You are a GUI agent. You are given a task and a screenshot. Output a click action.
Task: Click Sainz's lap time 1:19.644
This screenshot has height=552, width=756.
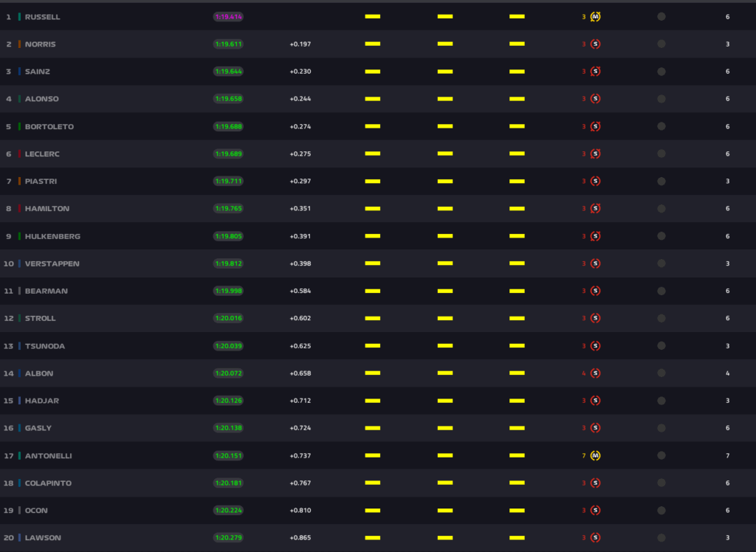228,72
